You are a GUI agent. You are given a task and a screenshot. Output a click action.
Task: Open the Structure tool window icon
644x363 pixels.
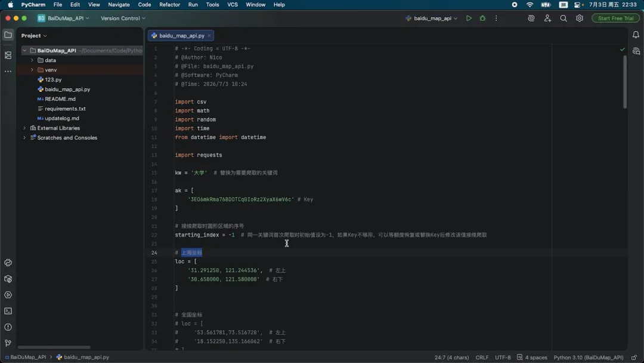[x=8, y=55]
